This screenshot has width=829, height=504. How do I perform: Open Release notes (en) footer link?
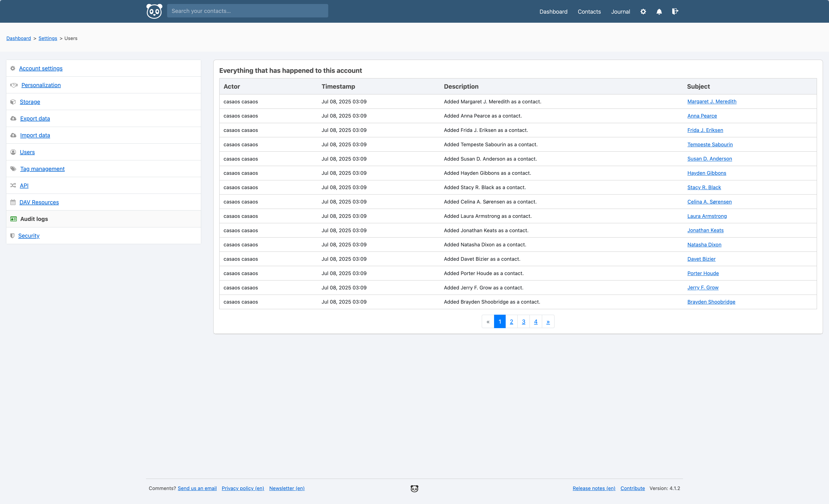(594, 488)
